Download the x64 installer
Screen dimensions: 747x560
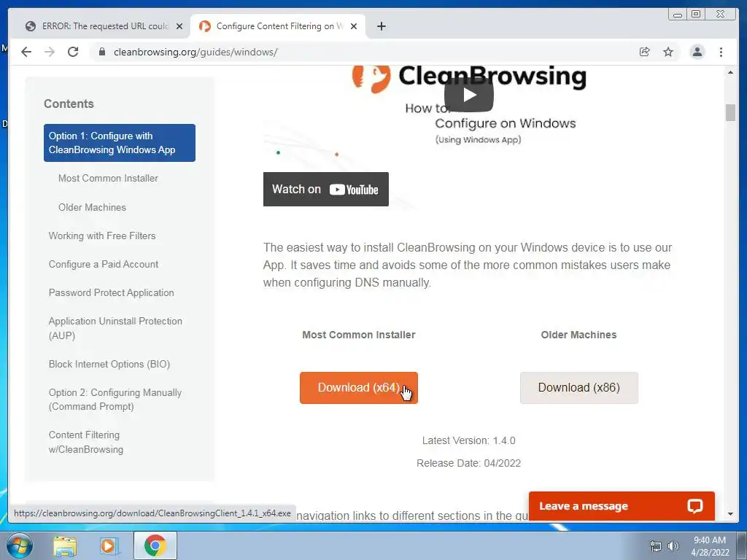pos(359,388)
